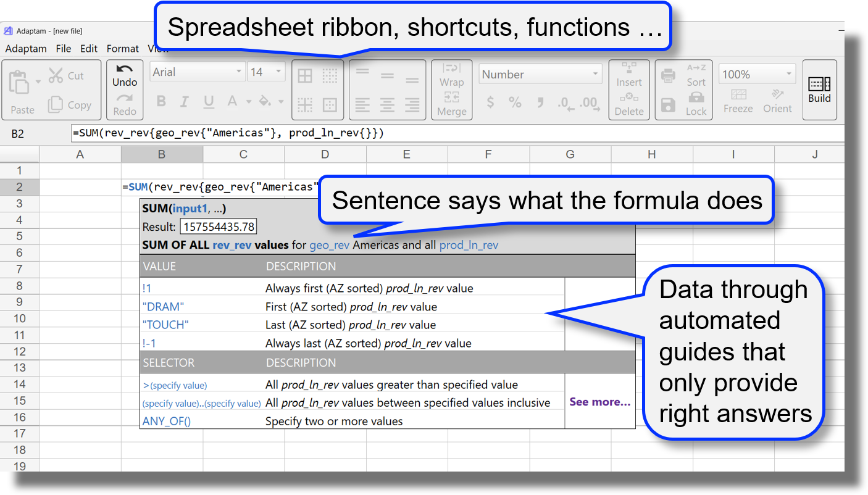Viewport: 868px width, 495px height.
Task: Open the Adaptam menu
Action: click(x=26, y=49)
